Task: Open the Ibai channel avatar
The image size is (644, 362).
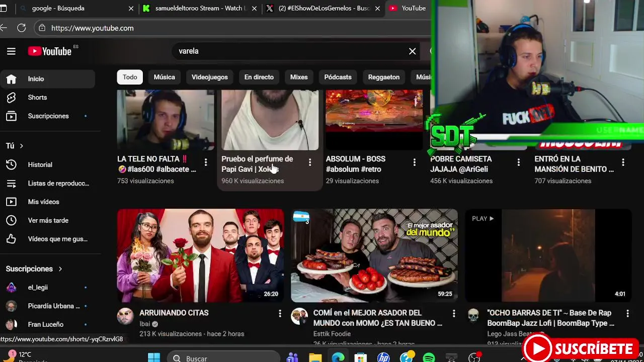Action: point(125,316)
